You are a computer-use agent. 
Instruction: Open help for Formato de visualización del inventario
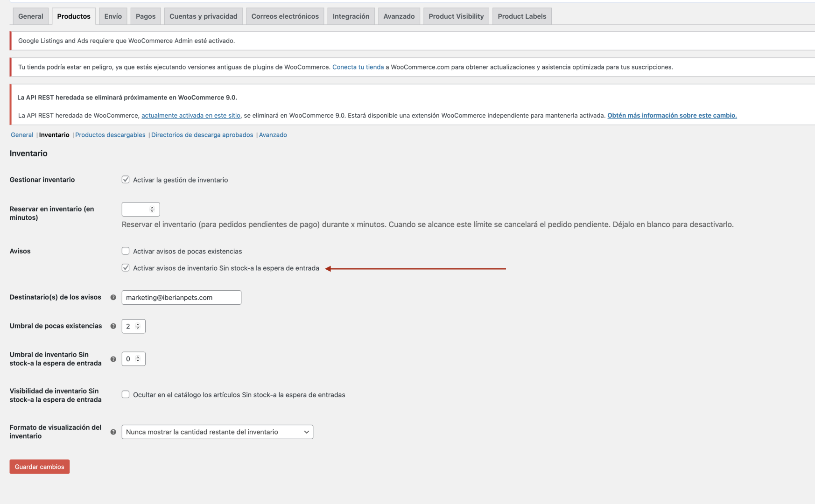click(x=113, y=432)
